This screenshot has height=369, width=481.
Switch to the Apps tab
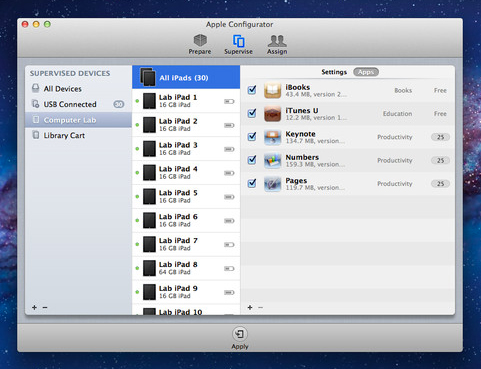tap(366, 72)
